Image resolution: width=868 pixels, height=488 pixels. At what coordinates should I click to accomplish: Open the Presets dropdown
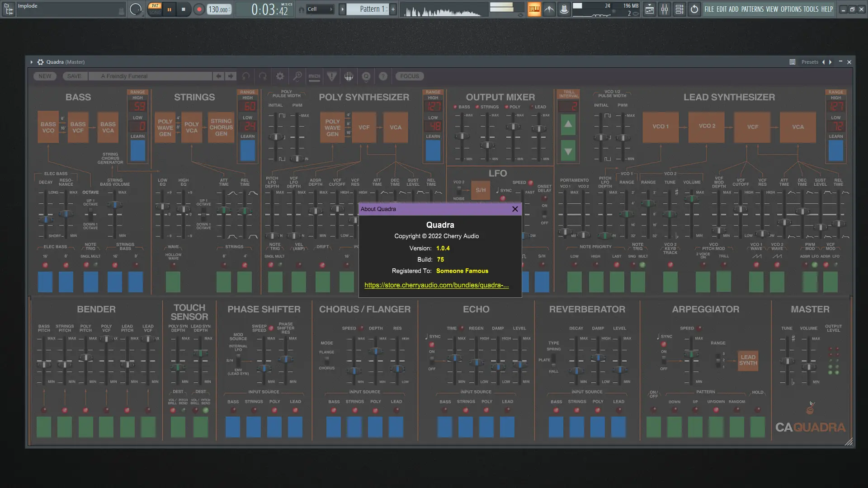pyautogui.click(x=810, y=62)
